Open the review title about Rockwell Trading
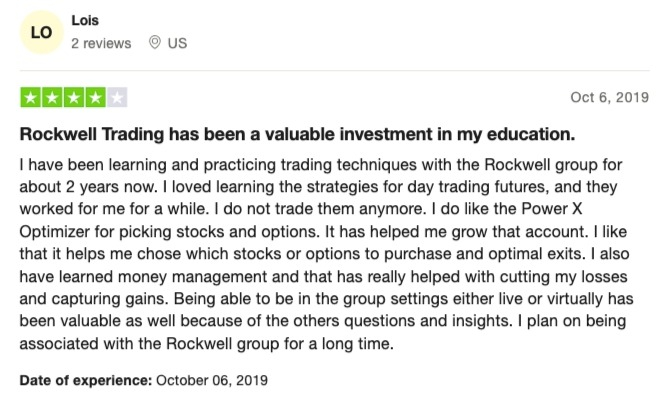This screenshot has width=670, height=405. [x=297, y=134]
